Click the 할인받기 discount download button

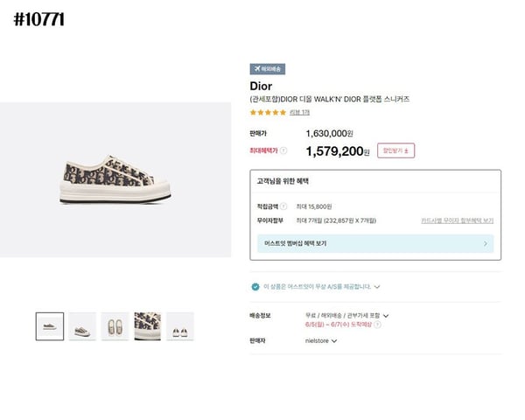[x=395, y=150]
